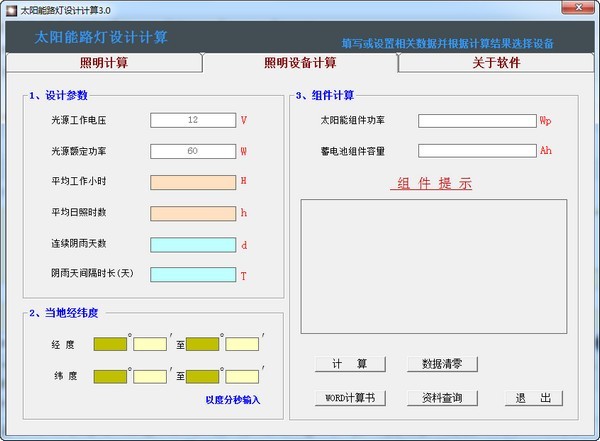Click the 经度 end minutes field after 至

tap(242, 344)
